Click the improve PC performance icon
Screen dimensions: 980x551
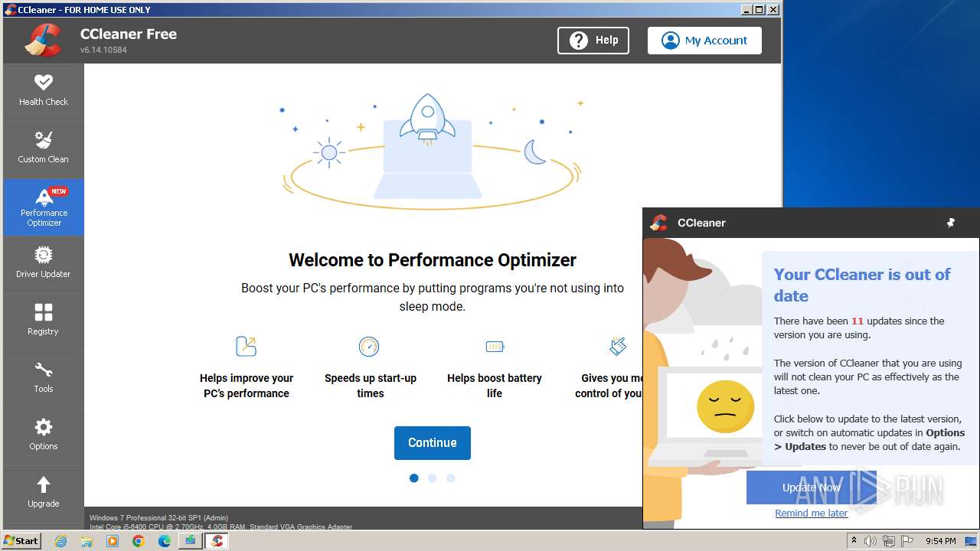click(x=246, y=347)
